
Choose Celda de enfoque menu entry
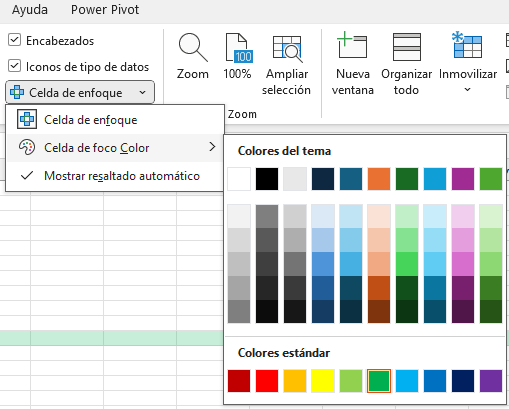pyautogui.click(x=115, y=120)
